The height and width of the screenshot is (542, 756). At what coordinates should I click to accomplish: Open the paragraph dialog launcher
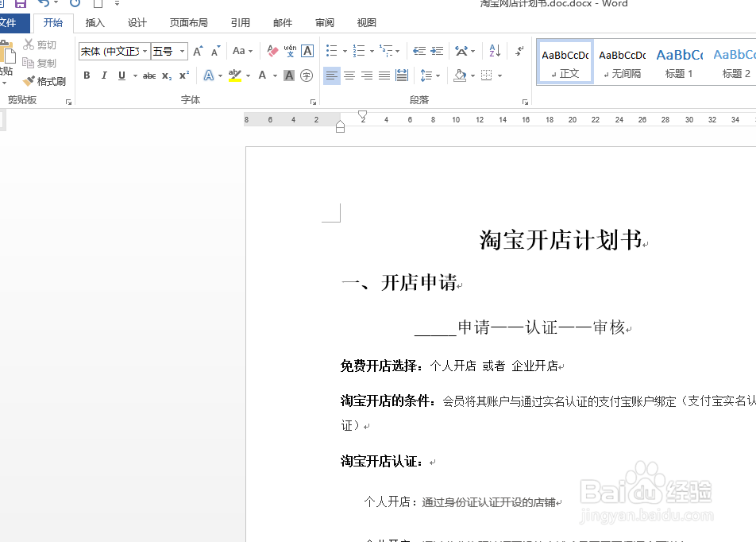click(525, 102)
